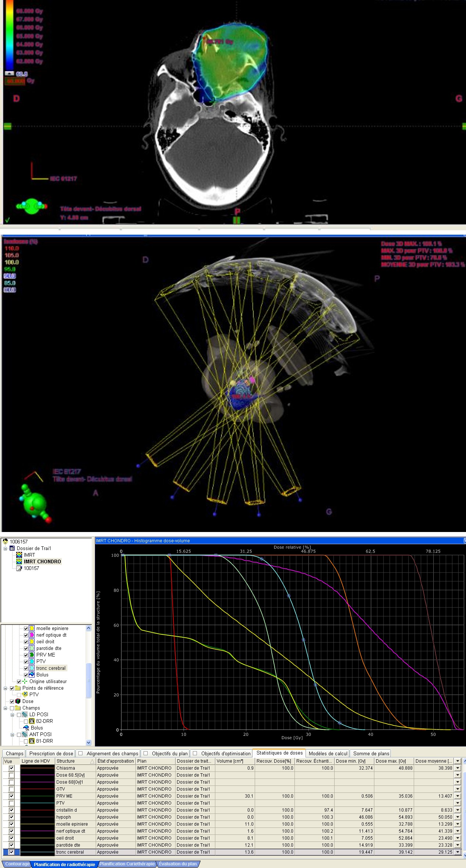The height and width of the screenshot is (868, 466).
Task: Click the orientation figure in the axial CT view
Action: point(32,206)
